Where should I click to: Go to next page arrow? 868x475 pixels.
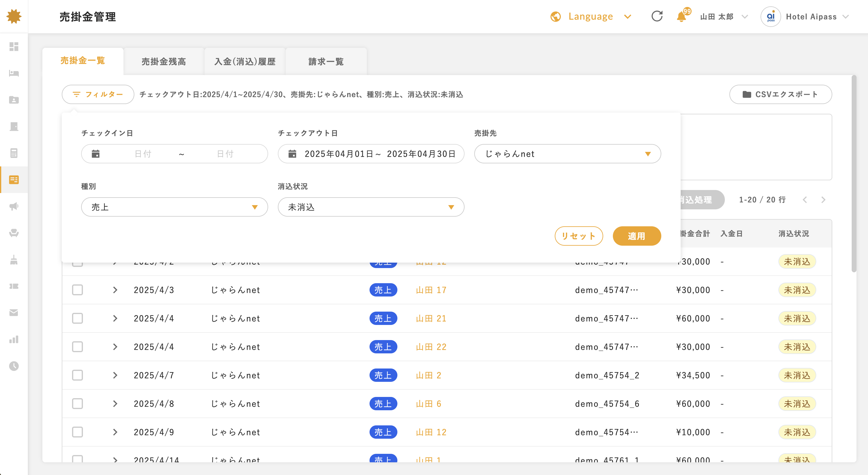(823, 200)
